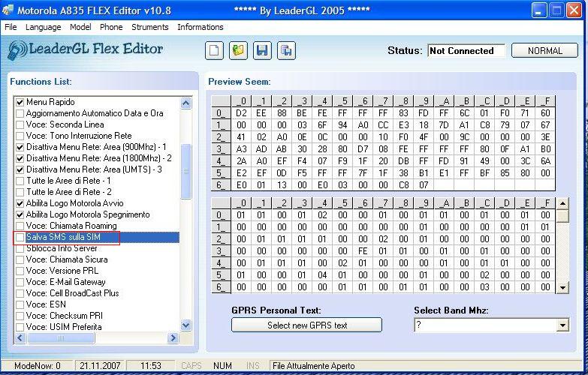
Task: Click the NORMAL mode button
Action: (x=545, y=50)
